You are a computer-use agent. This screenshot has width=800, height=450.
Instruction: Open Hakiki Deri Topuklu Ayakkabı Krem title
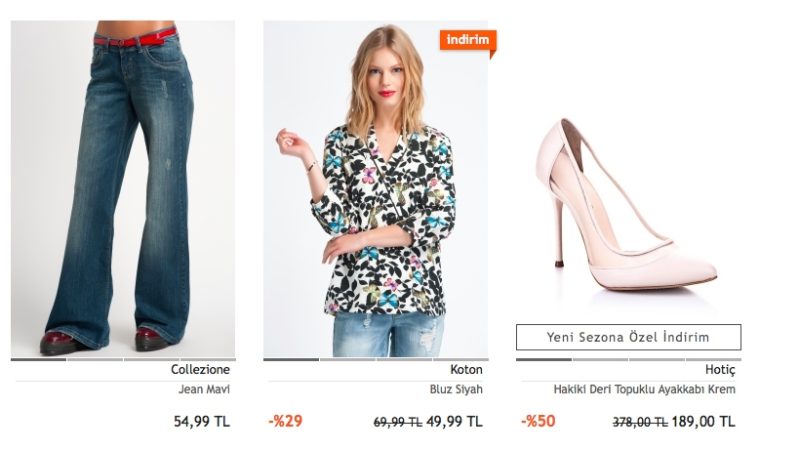644,389
